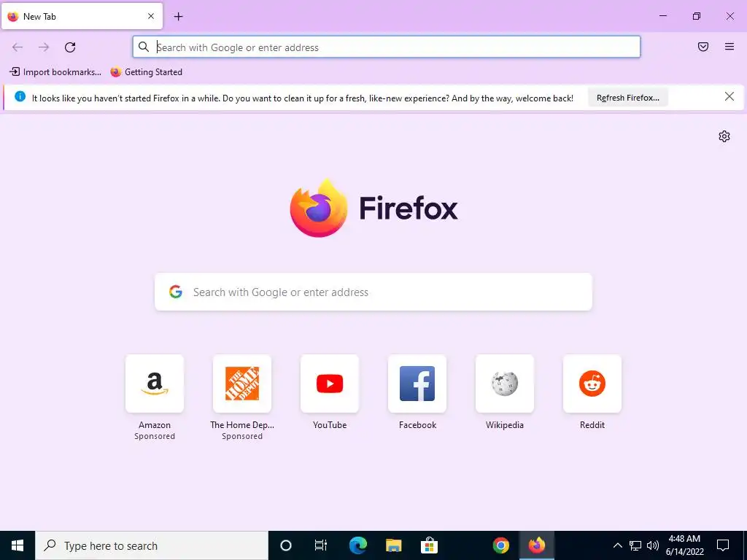Click the forward navigation arrow

[x=44, y=47]
